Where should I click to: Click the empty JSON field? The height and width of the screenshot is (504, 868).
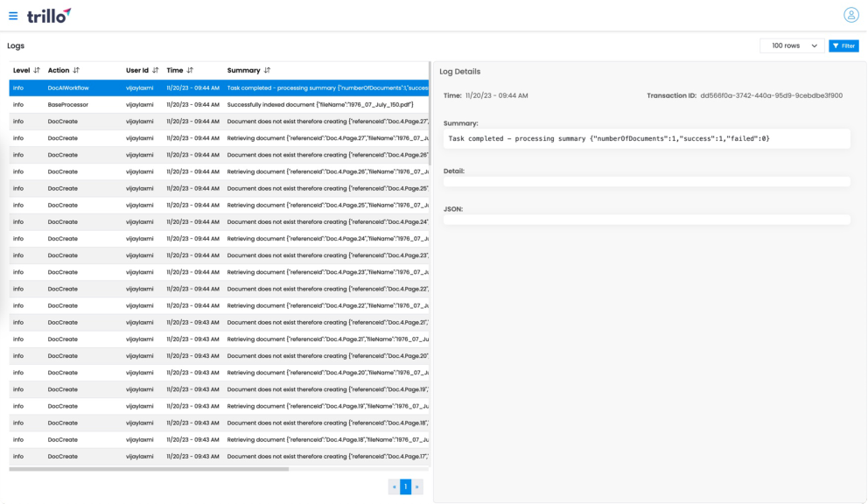click(647, 220)
